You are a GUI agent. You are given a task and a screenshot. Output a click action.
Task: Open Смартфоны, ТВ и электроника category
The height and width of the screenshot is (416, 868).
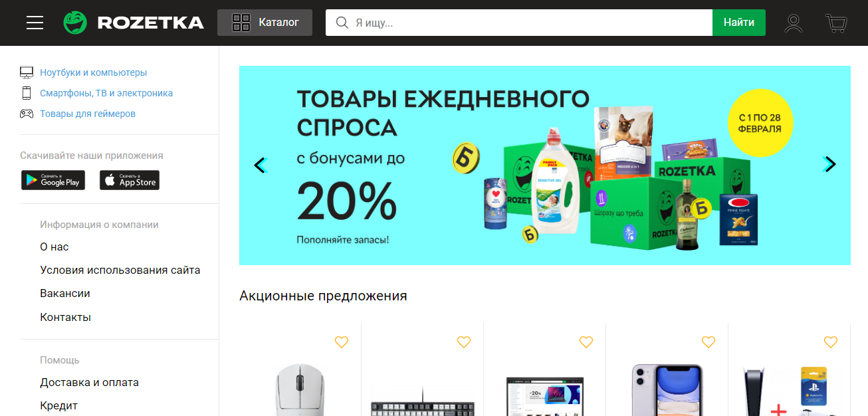pyautogui.click(x=106, y=93)
